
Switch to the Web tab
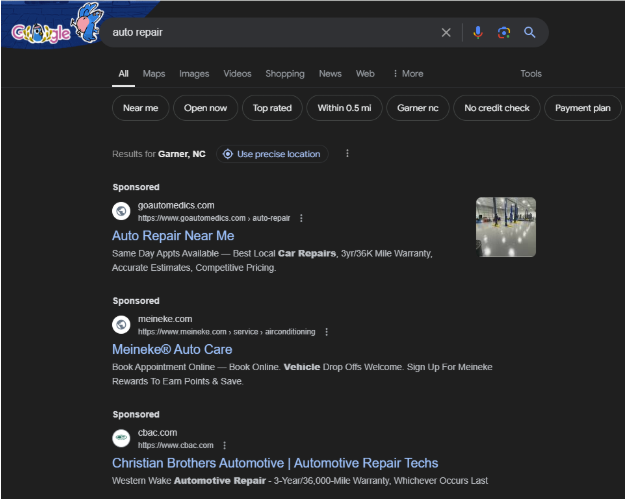pos(365,74)
